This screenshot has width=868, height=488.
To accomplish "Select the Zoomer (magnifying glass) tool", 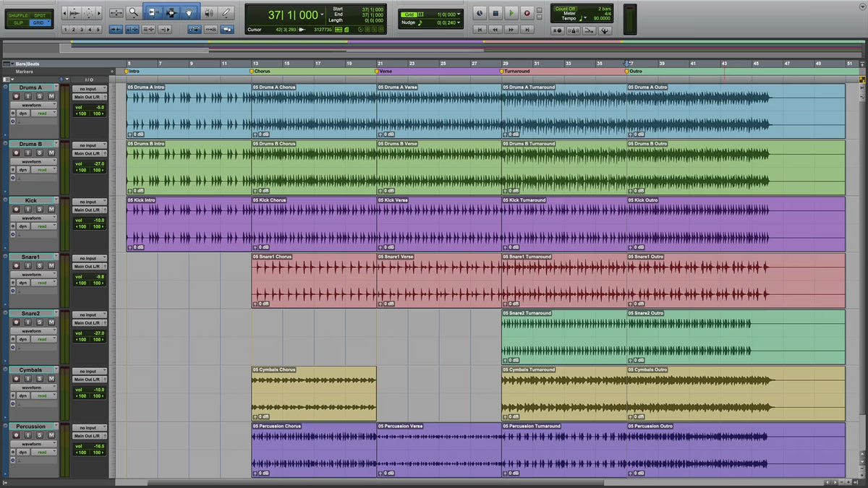I will pos(134,12).
